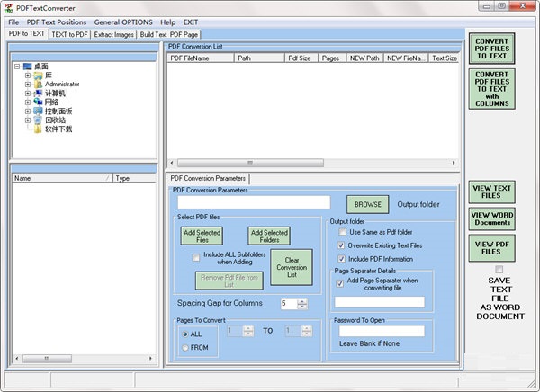Expand the 回收站 tree node

pos(28,120)
